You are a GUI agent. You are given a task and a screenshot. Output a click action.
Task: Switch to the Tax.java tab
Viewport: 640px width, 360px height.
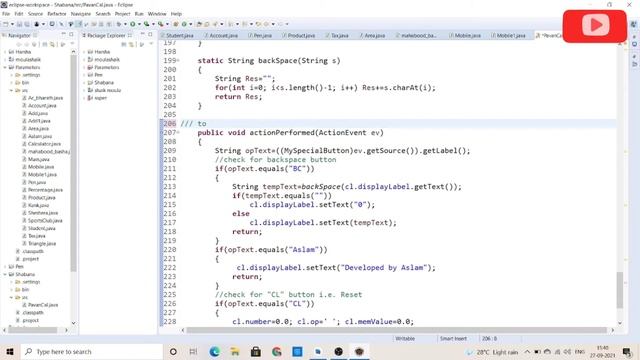point(339,36)
